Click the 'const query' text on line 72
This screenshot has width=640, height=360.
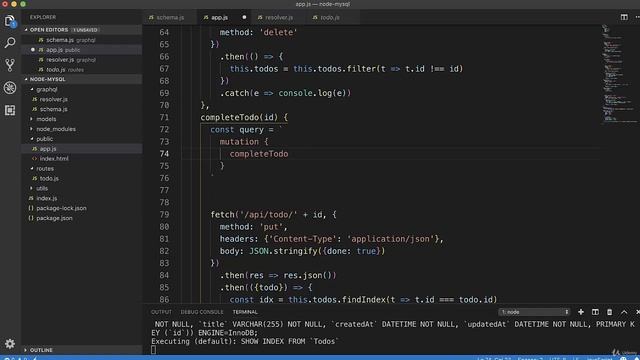pos(242,130)
